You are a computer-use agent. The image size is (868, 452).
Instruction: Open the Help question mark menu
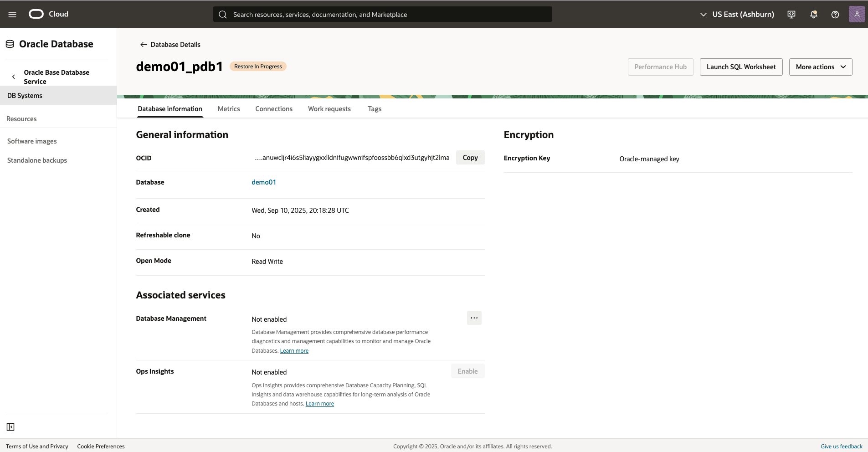point(835,14)
